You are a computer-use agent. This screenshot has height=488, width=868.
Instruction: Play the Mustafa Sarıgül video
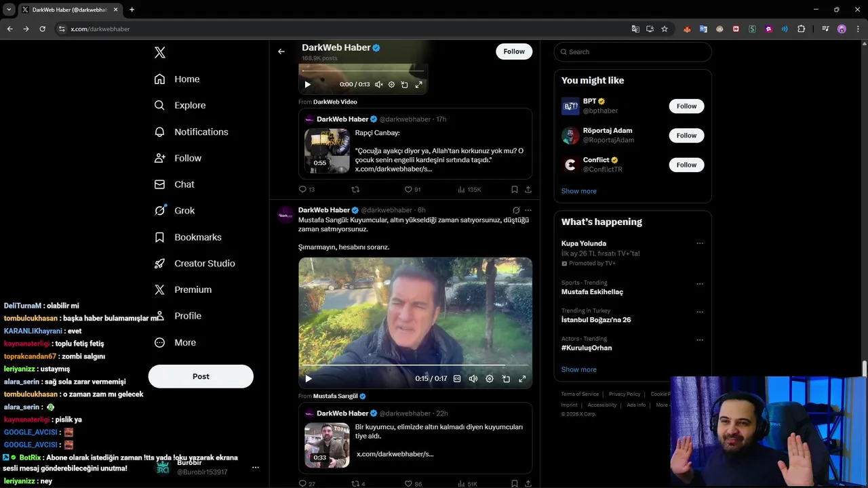(x=308, y=379)
